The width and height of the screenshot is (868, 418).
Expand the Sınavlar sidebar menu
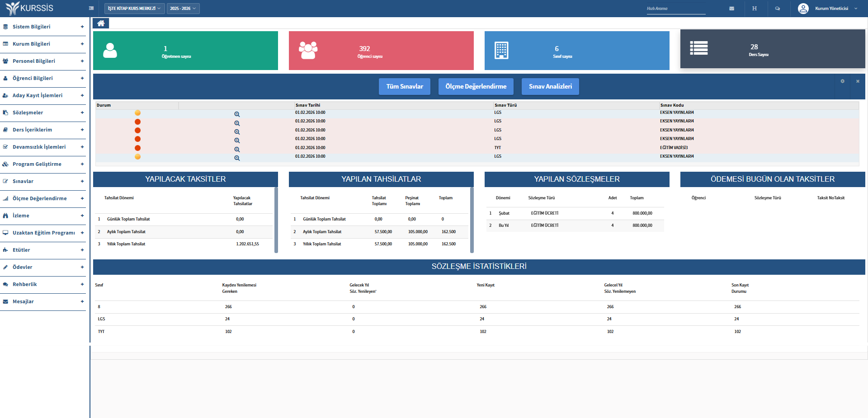[x=43, y=181]
